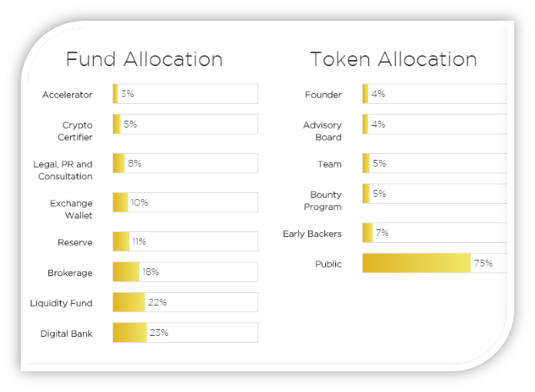This screenshot has width=535, height=392.
Task: Click the Early Backers 7% bar
Action: coord(435,233)
